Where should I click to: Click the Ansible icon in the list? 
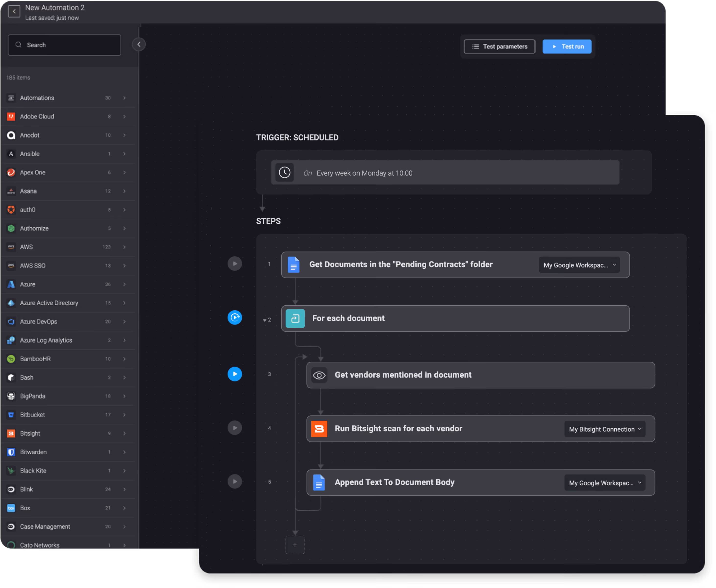(11, 154)
